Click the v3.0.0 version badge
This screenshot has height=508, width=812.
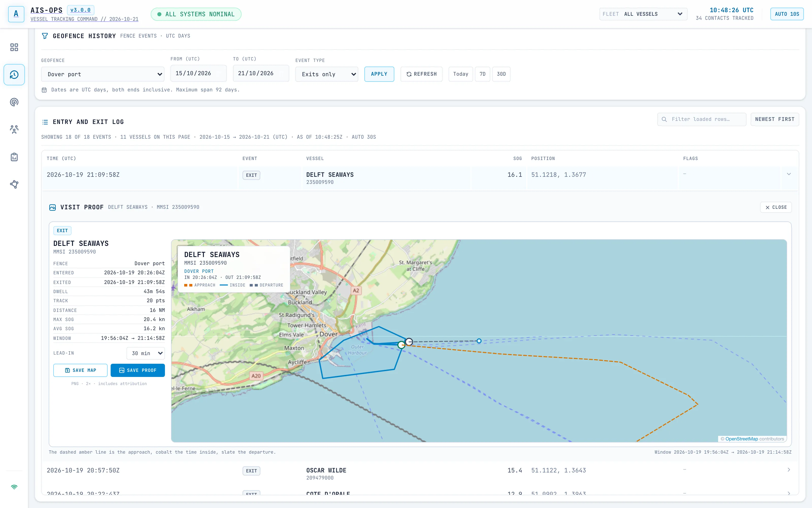coord(80,10)
